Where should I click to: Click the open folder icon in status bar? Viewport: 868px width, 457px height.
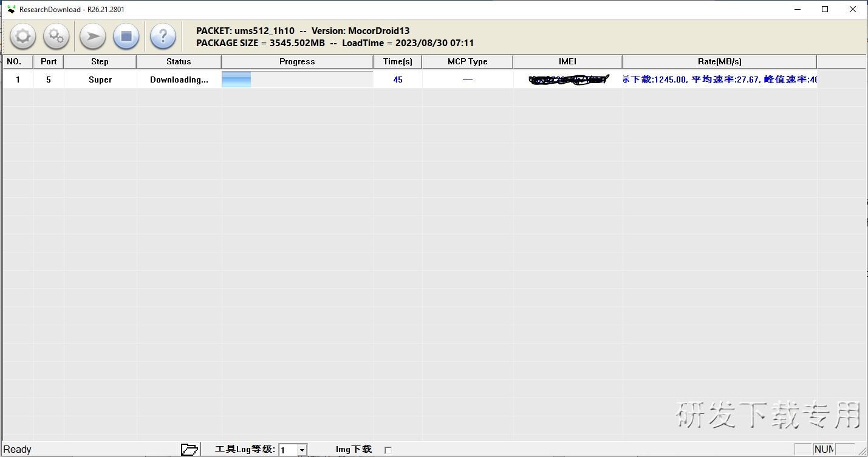click(190, 449)
